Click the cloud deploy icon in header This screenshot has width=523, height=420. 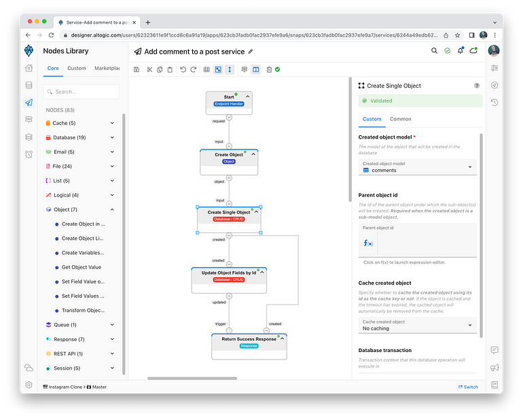[473, 51]
